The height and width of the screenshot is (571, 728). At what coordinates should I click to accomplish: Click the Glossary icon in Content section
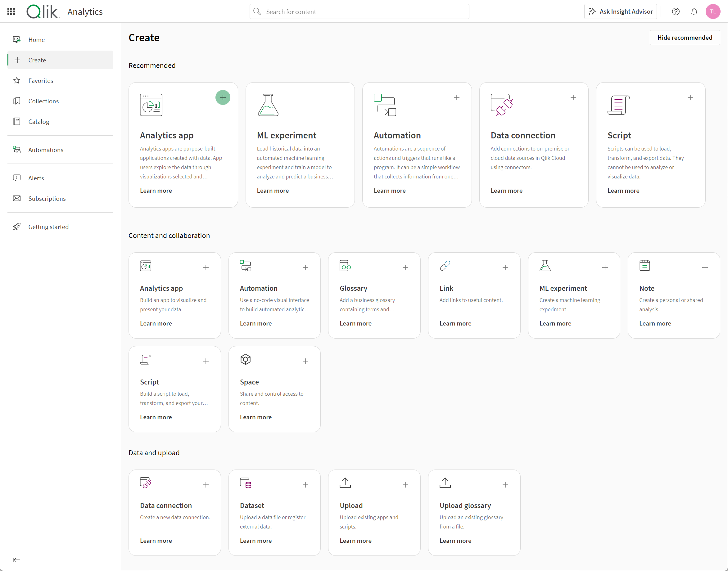345,267
